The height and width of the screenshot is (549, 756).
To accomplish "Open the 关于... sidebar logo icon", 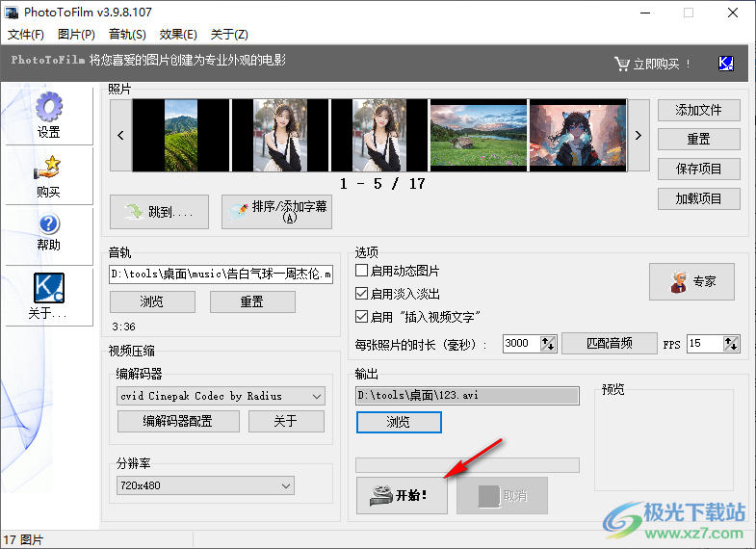I will point(49,288).
